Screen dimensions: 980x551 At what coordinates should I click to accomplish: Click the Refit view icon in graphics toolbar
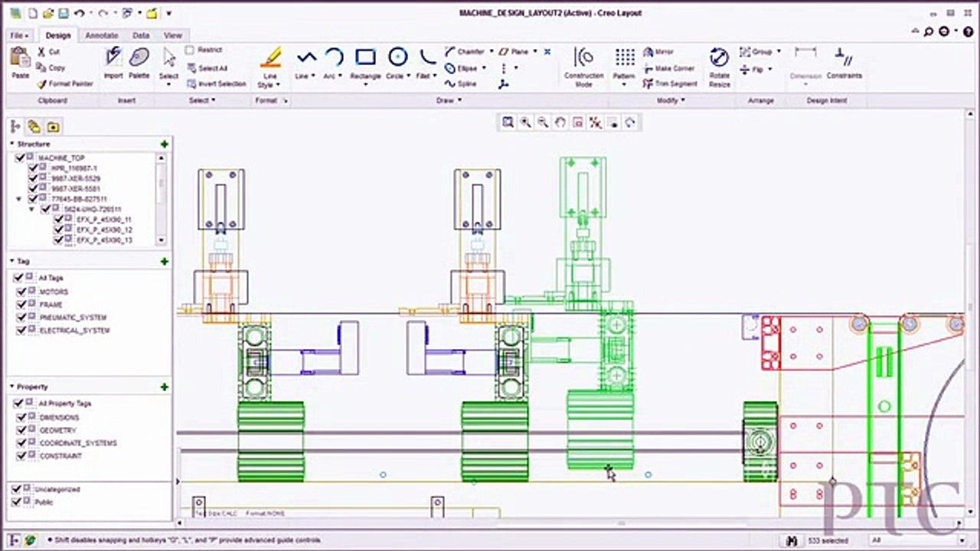click(508, 122)
